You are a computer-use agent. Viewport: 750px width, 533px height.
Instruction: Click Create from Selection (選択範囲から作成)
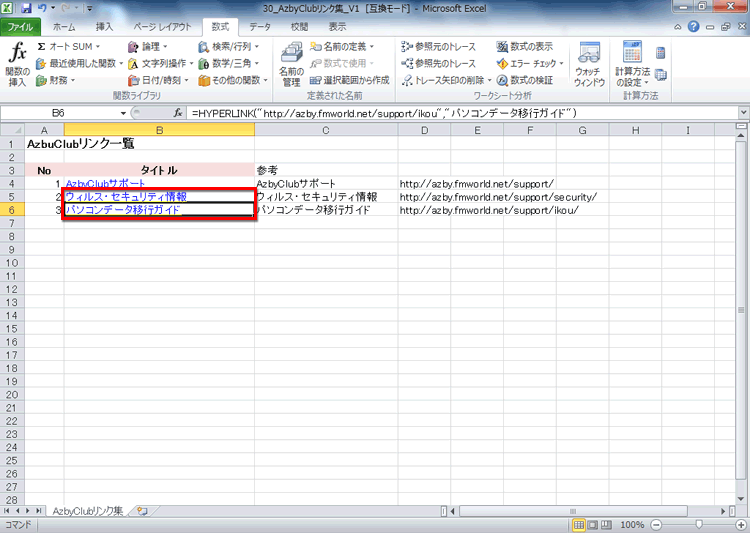[x=350, y=80]
